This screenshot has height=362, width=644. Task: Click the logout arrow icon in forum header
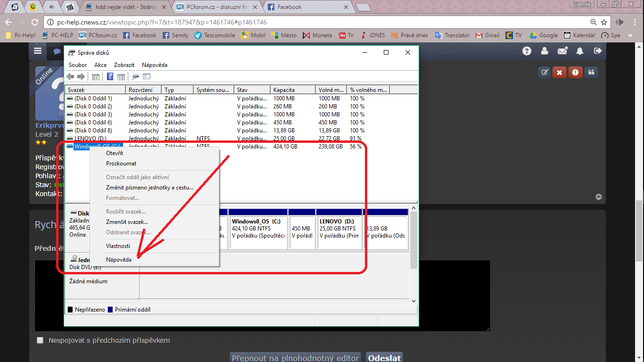(598, 51)
